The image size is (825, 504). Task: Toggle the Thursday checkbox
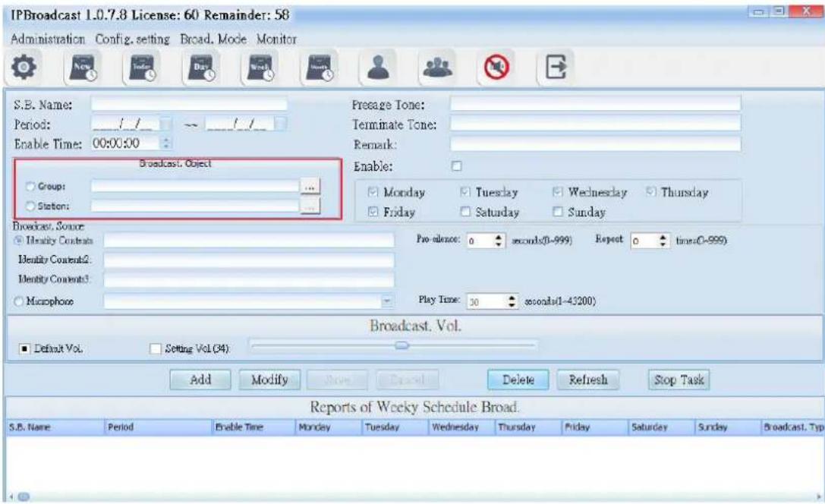[x=651, y=192]
